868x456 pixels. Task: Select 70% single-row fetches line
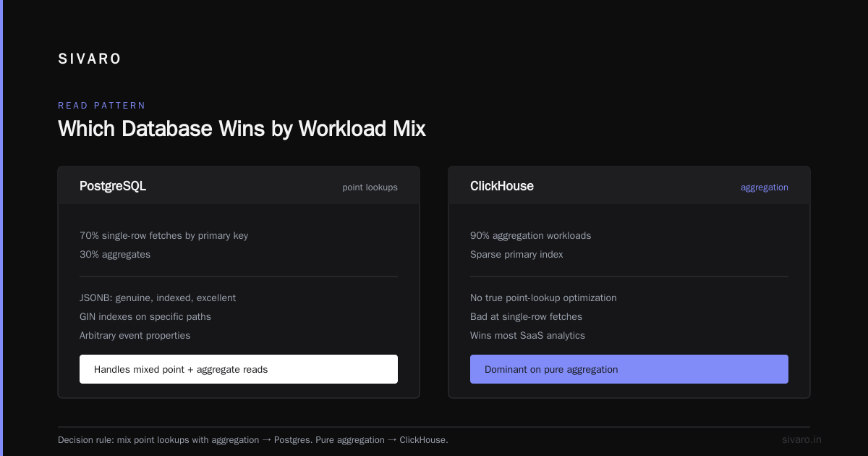(163, 236)
